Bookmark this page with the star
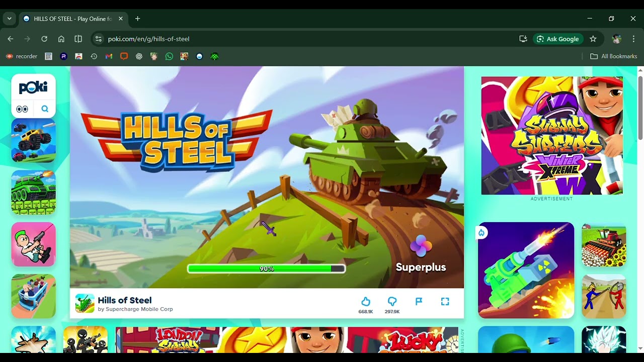Image resolution: width=644 pixels, height=362 pixels. click(593, 39)
